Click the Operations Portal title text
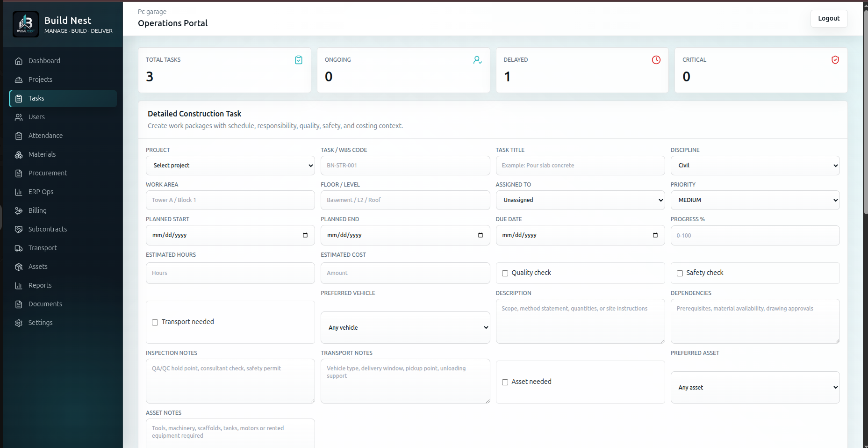868x448 pixels. point(172,23)
